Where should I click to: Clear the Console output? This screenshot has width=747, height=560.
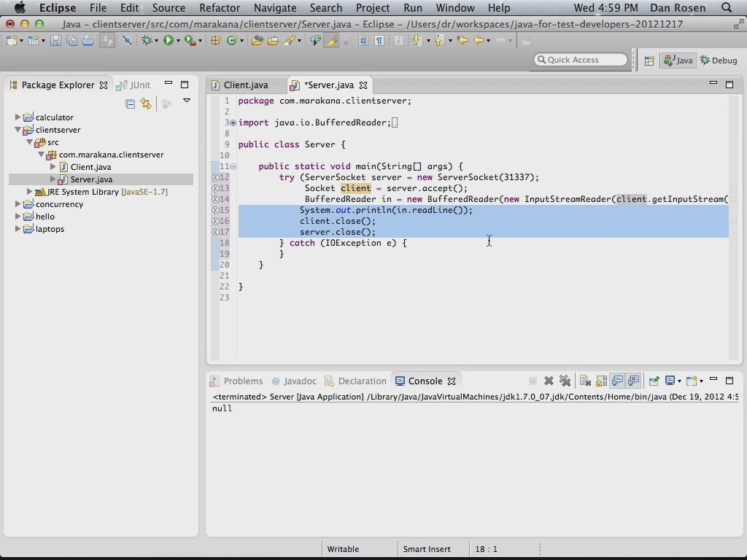click(x=585, y=381)
